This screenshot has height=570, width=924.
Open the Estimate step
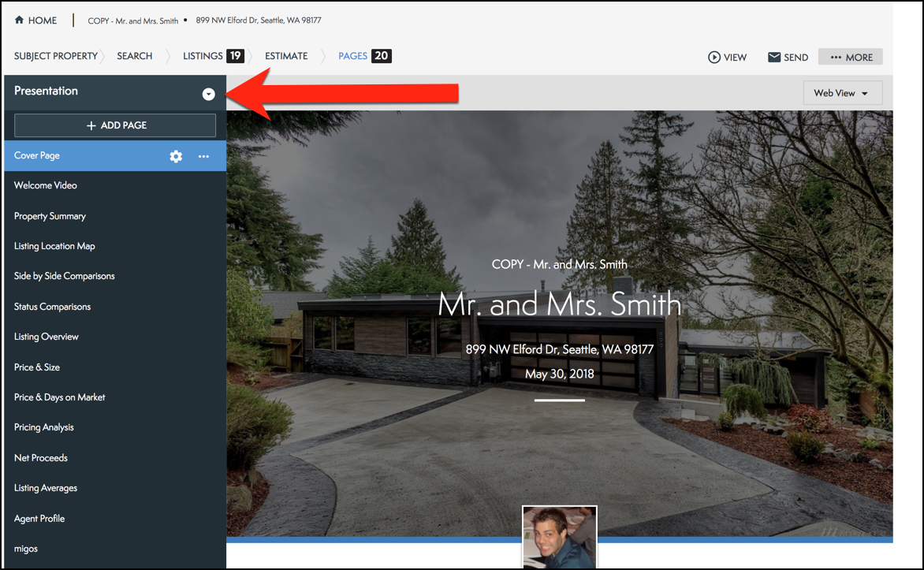[286, 56]
